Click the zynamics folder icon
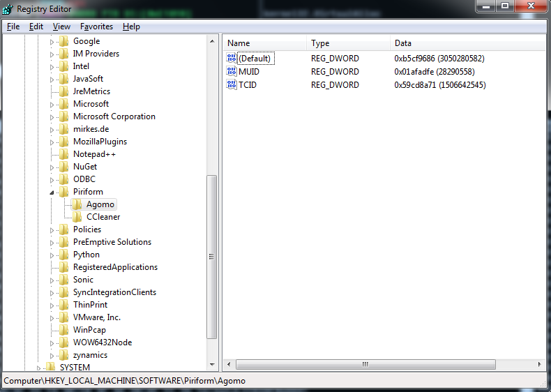This screenshot has width=551, height=392. [64, 355]
